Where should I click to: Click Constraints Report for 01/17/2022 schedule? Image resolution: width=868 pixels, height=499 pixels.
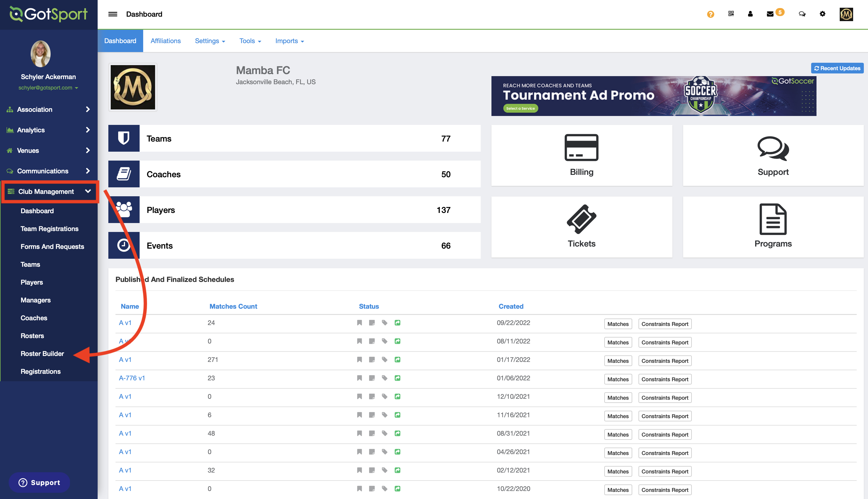(665, 361)
